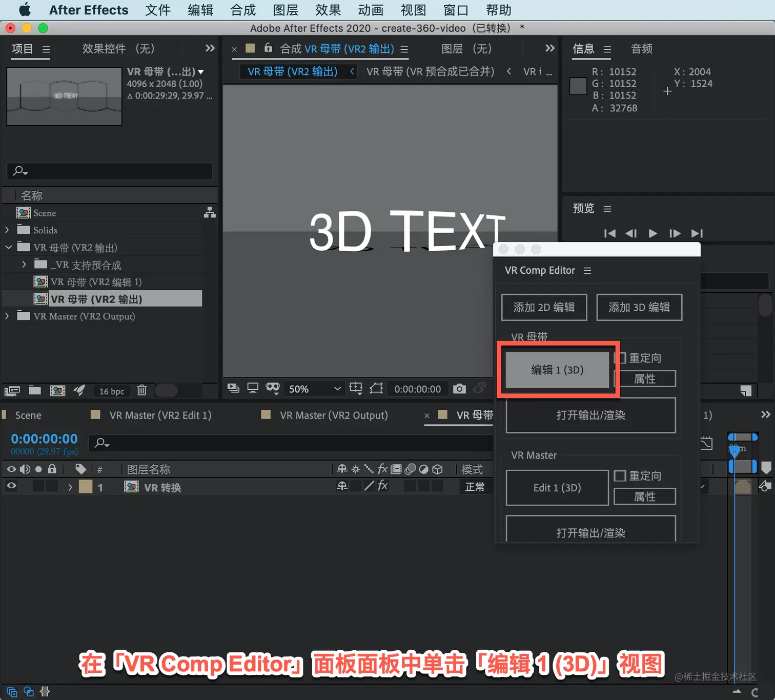Step forward one frame in Preview panel
This screenshot has width=775, height=700.
click(x=675, y=233)
